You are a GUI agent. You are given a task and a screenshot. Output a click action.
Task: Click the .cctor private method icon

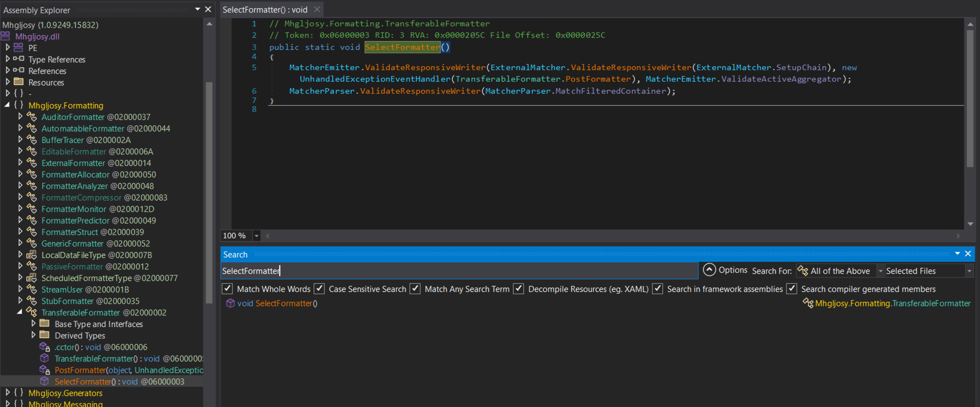coord(45,347)
